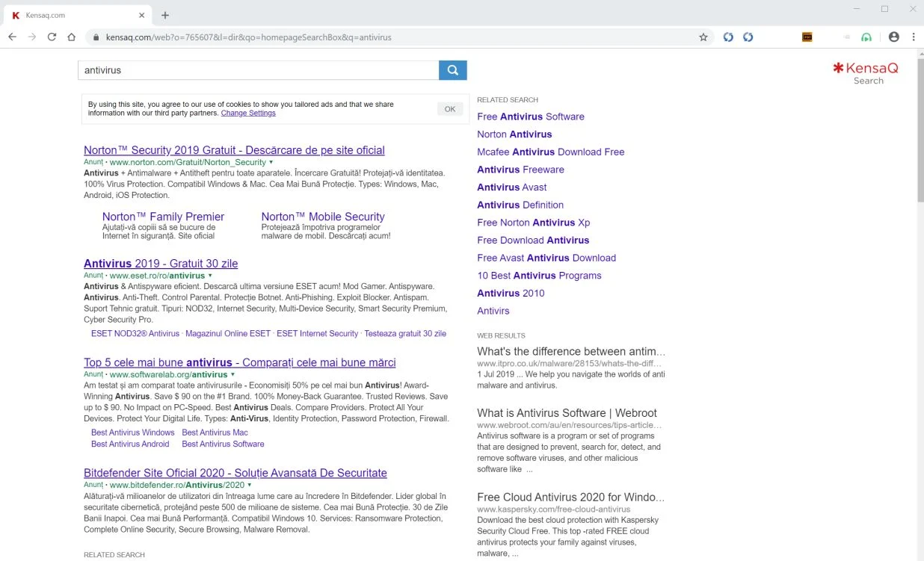Click the first blue sync extension icon

coord(728,37)
